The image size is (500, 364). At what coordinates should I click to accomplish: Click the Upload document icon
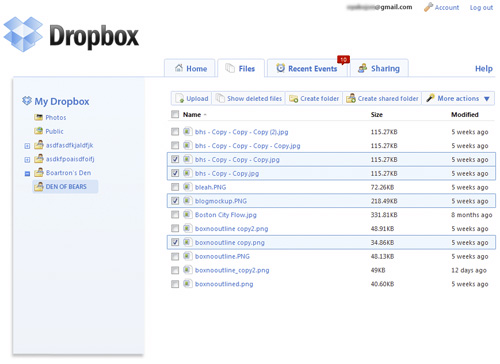tap(180, 98)
